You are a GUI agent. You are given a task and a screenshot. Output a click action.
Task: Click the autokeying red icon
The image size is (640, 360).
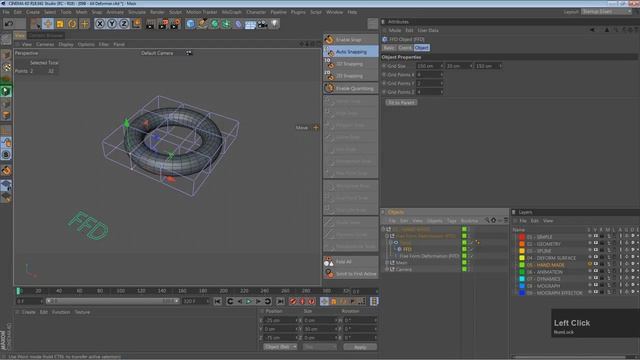click(x=302, y=301)
